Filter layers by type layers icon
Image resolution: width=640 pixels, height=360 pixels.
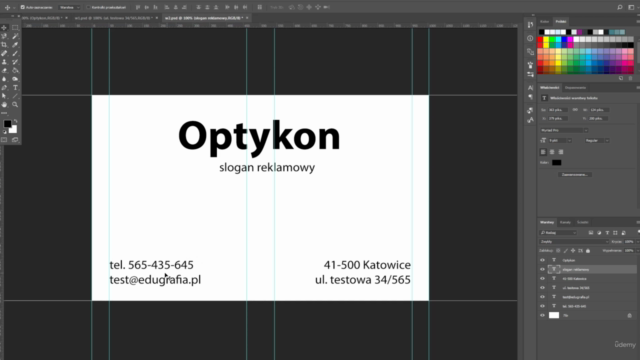(x=607, y=233)
